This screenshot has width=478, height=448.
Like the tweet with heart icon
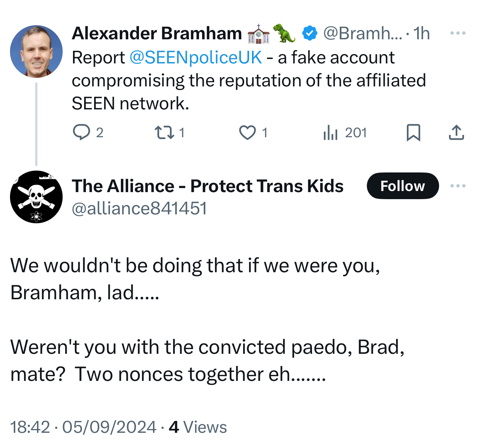point(247,132)
